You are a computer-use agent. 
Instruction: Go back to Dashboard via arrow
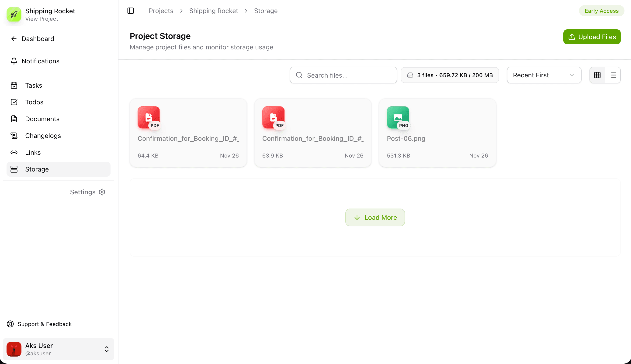coord(14,39)
